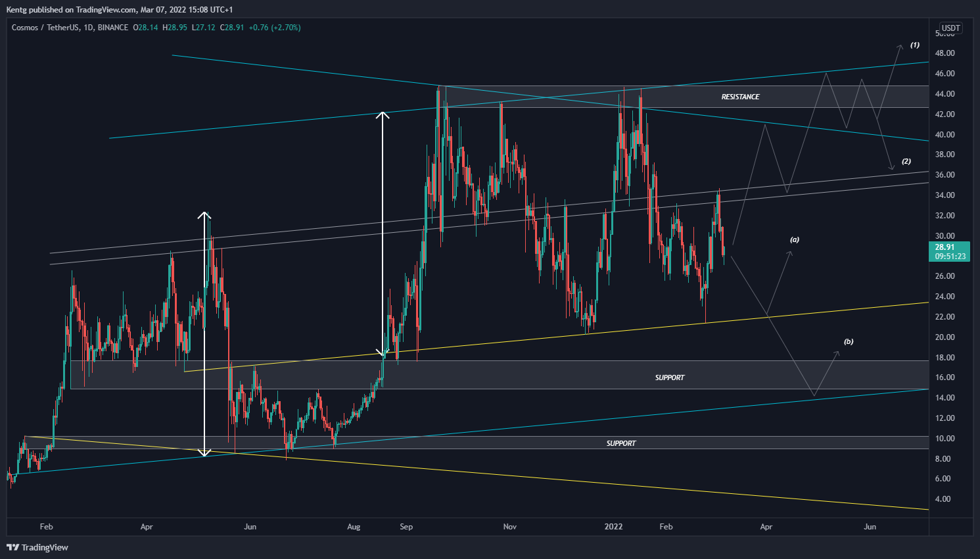Click the countdown timer 09:51:23
This screenshot has width=980, height=559.
[x=950, y=256]
